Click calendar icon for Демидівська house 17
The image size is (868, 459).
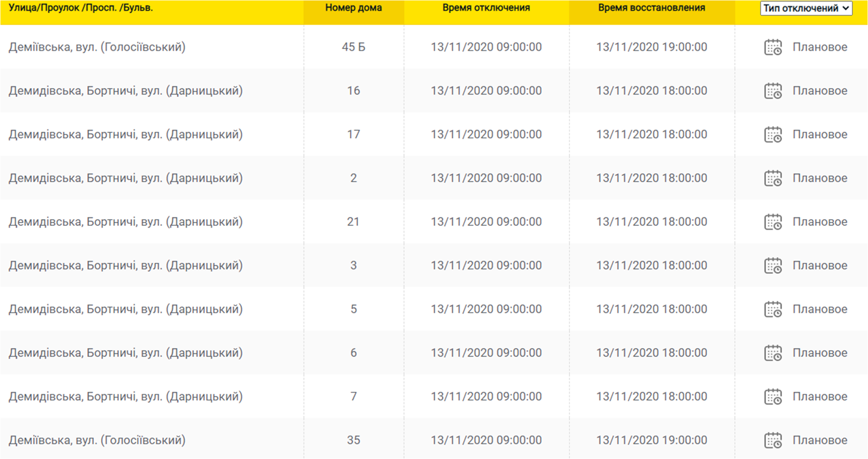coord(773,135)
